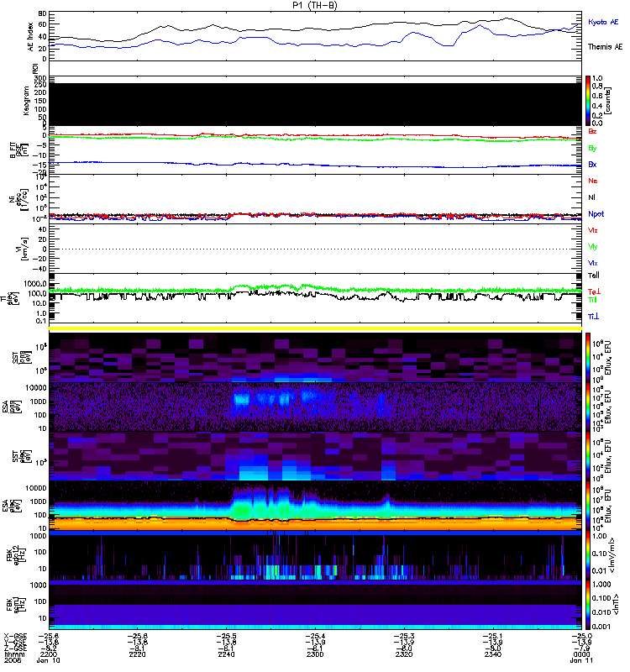630x672 pixels.
Task: Click the 2200 time tick label
Action: tap(49, 654)
